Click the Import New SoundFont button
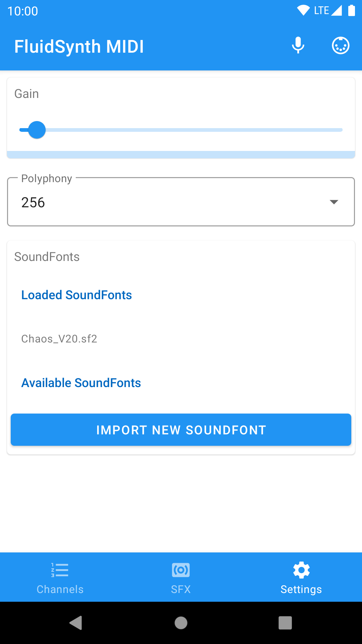362x644 pixels. pyautogui.click(x=181, y=430)
